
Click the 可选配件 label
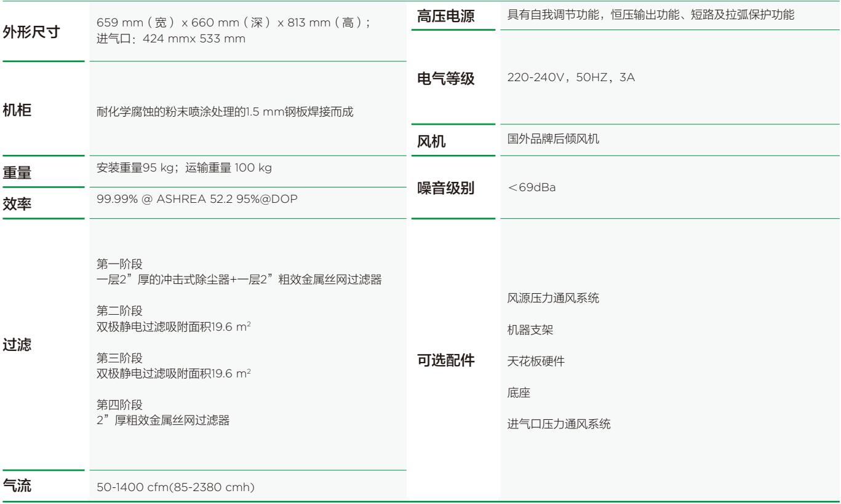[x=446, y=360]
